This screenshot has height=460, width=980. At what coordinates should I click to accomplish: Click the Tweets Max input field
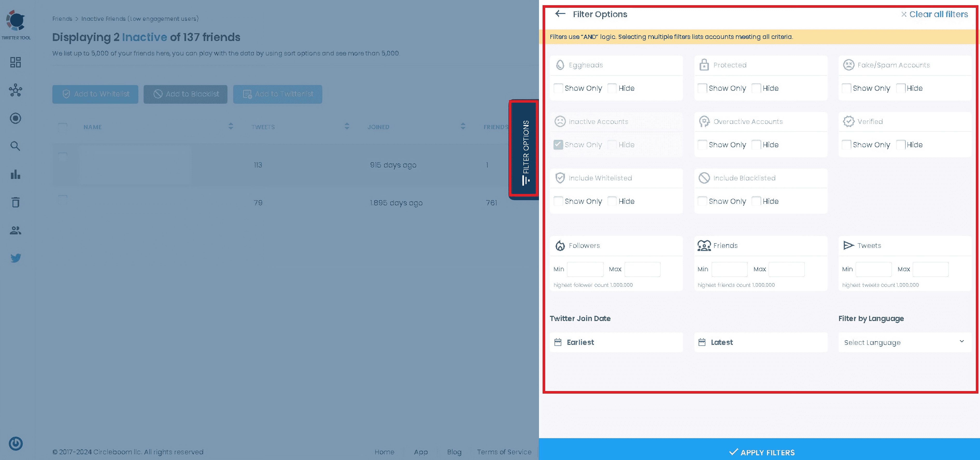(x=930, y=269)
